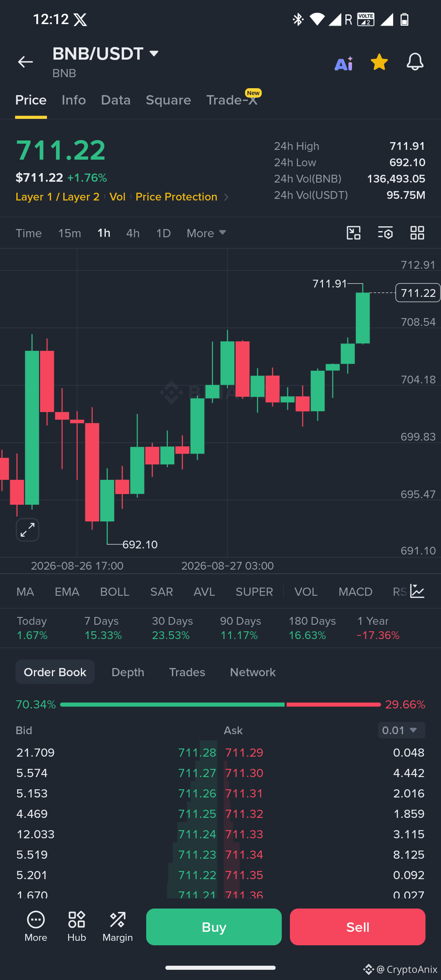Switch to the Info tab
This screenshot has height=980, width=441.
(x=74, y=100)
